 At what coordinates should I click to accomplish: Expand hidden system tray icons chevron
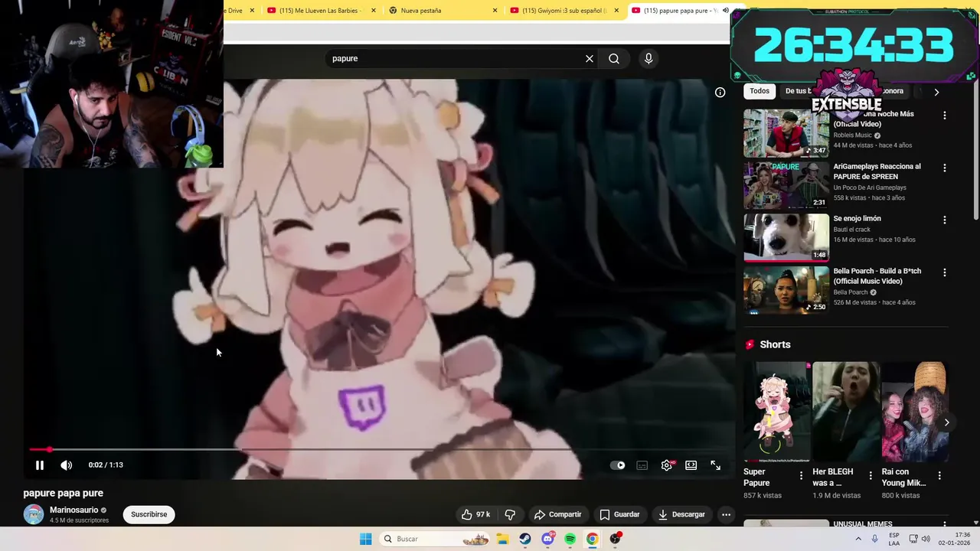tap(857, 539)
